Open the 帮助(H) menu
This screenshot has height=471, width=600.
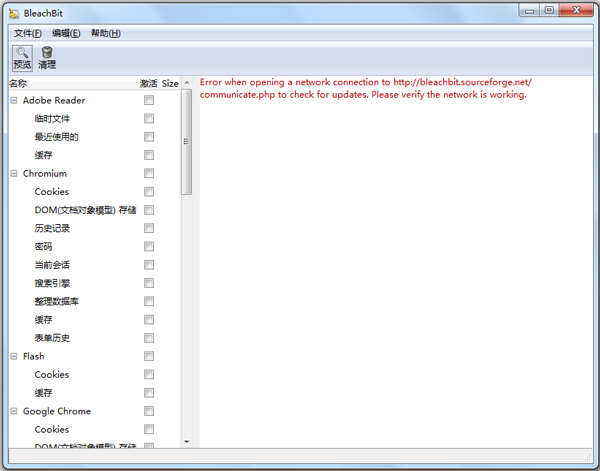click(x=105, y=33)
